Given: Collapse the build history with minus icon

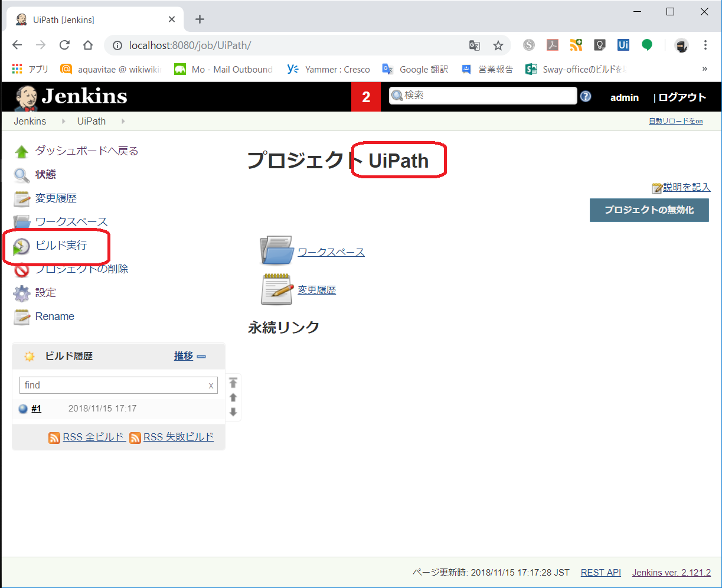Looking at the screenshot, I should tap(201, 357).
